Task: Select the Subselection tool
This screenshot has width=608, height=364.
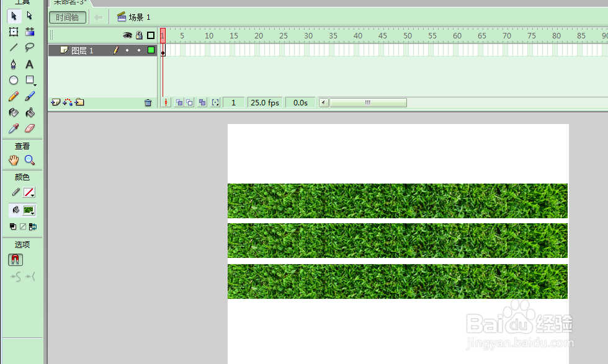Action: [x=30, y=16]
